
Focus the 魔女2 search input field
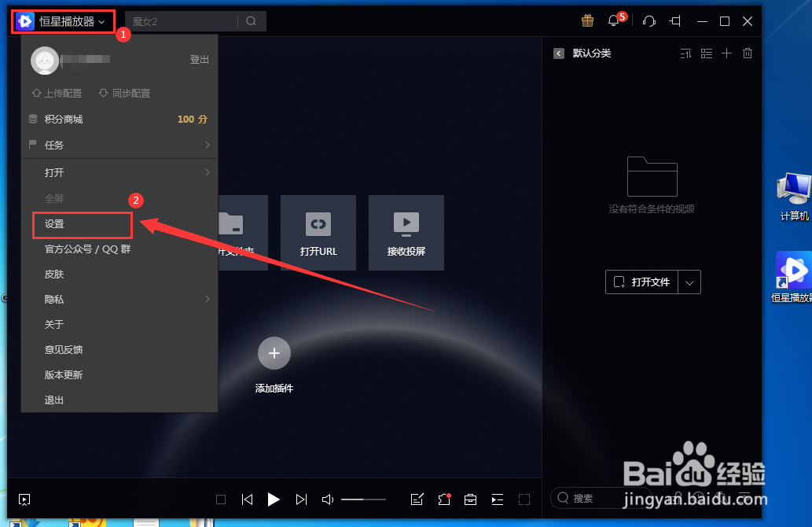[182, 21]
